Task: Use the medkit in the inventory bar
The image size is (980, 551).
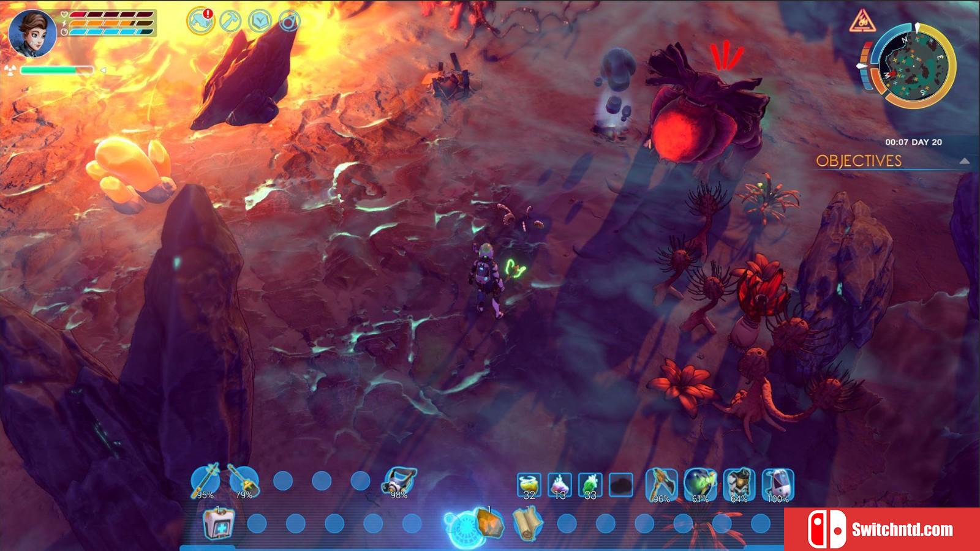Action: pyautogui.click(x=219, y=524)
